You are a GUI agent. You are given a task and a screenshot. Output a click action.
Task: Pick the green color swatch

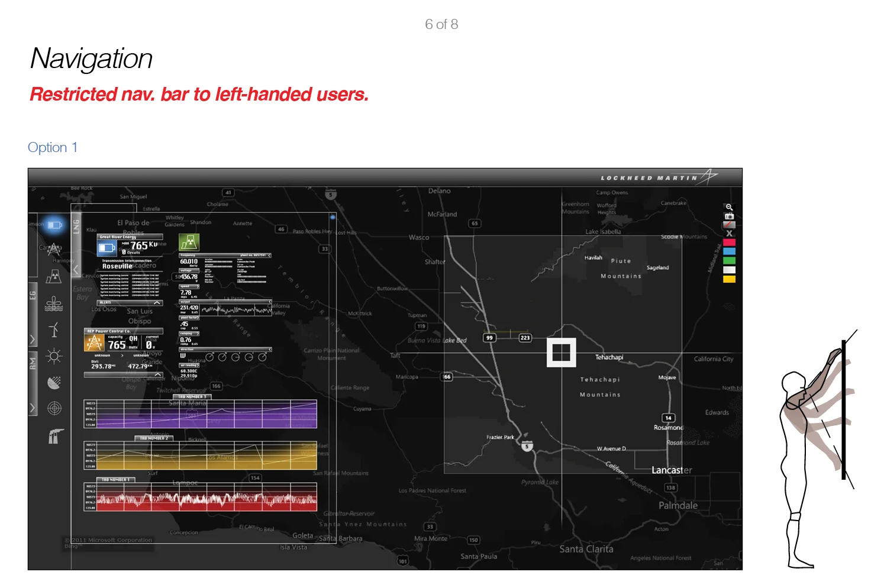pos(729,260)
